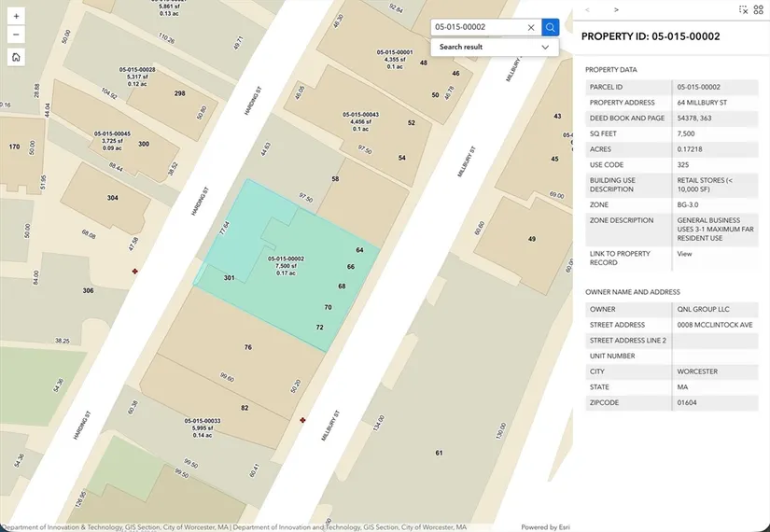The height and width of the screenshot is (532, 770).
Task: Click into the parcel search field
Action: [476, 28]
